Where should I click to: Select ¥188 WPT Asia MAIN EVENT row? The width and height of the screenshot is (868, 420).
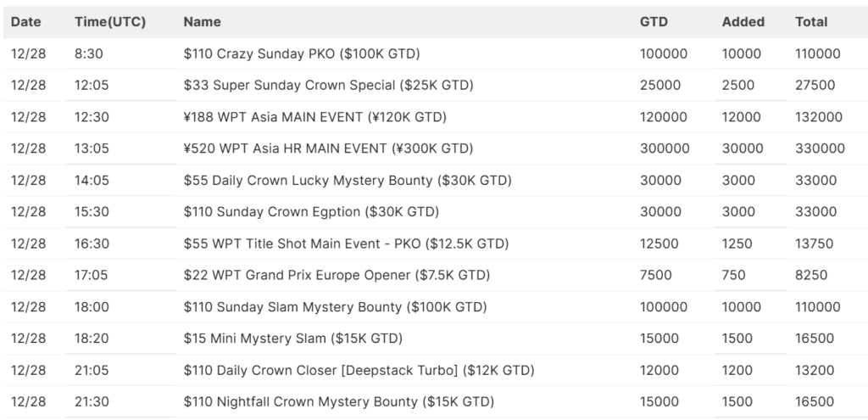point(314,117)
